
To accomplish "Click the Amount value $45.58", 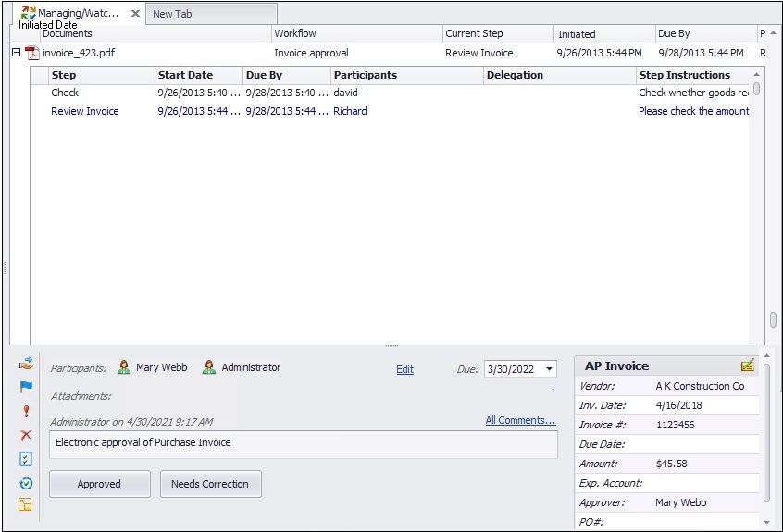I will point(671,464).
